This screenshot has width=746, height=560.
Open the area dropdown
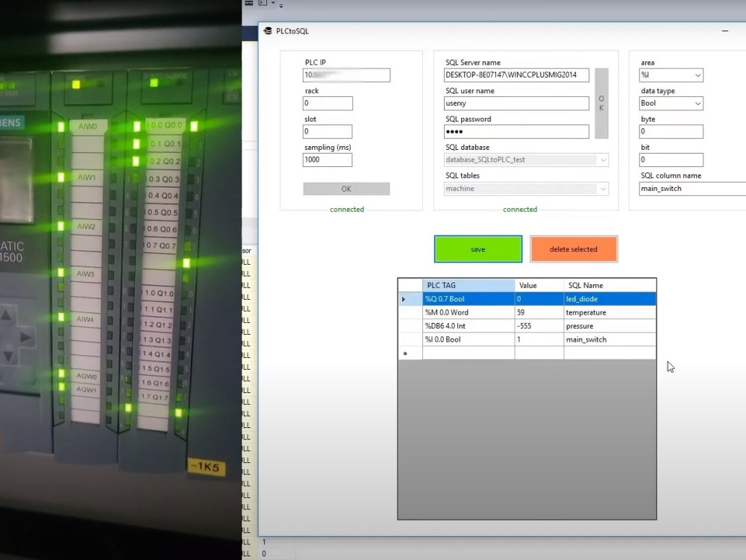671,75
